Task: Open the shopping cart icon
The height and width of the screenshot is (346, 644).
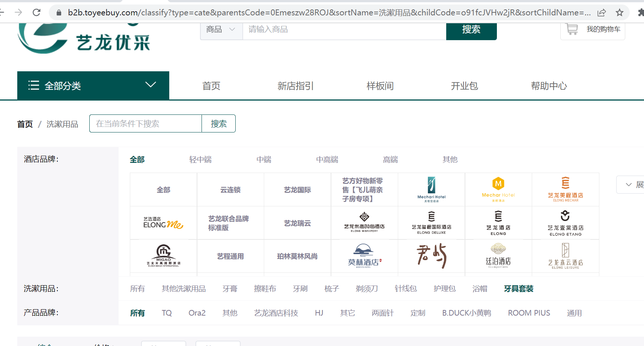Action: click(572, 29)
